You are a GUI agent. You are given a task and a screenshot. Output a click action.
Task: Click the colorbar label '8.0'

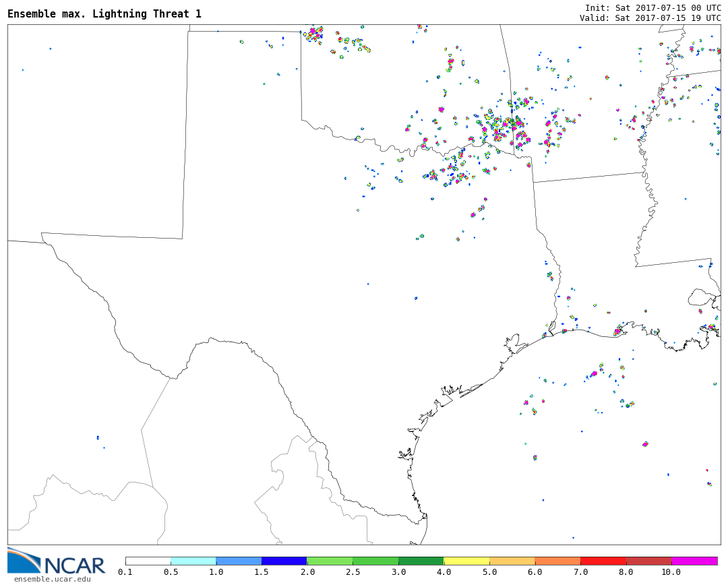pyautogui.click(x=626, y=571)
